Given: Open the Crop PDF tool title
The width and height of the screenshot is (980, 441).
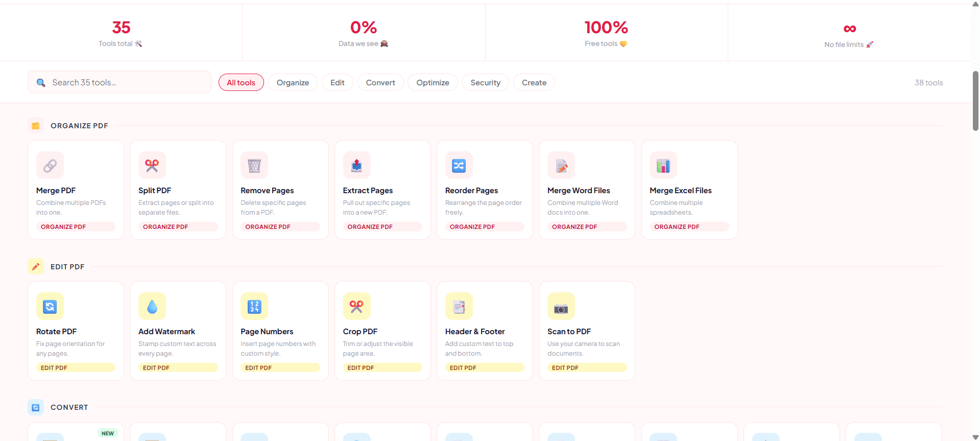Looking at the screenshot, I should coord(360,331).
